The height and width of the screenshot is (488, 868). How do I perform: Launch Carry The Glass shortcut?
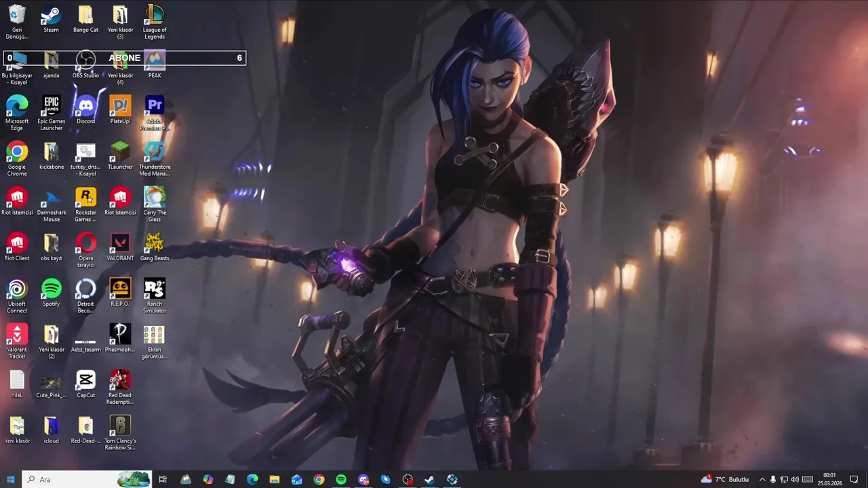tap(155, 205)
